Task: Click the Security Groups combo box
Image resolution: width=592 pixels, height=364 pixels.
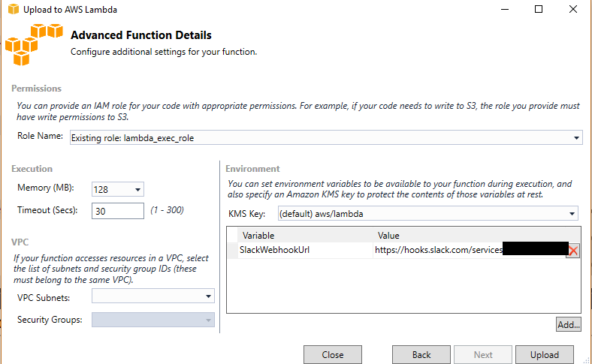Action: click(153, 320)
